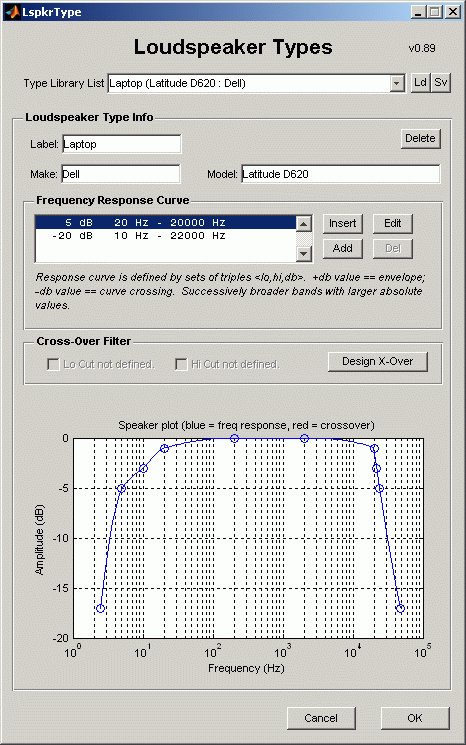The height and width of the screenshot is (745, 466).
Task: Maximize the LspkrType window
Action: [x=434, y=12]
